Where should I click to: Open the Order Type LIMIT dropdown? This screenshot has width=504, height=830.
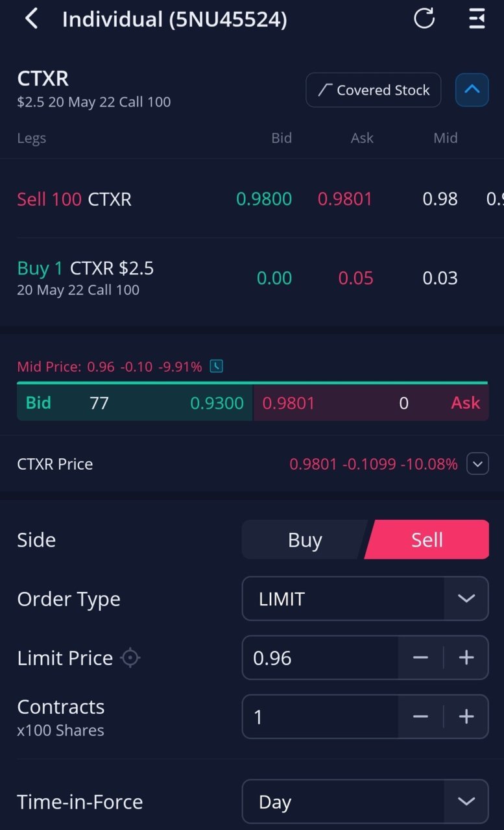tap(365, 598)
